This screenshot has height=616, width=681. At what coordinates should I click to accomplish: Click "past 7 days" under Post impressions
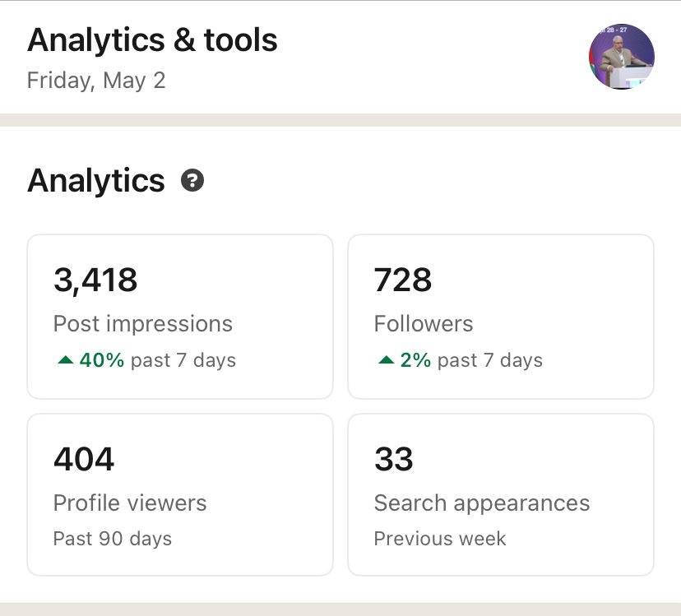point(183,360)
